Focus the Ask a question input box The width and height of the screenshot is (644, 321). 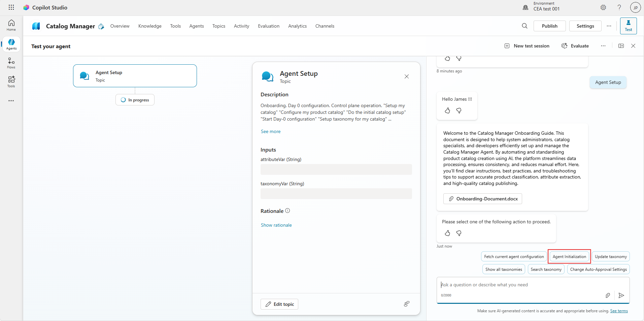point(533,285)
